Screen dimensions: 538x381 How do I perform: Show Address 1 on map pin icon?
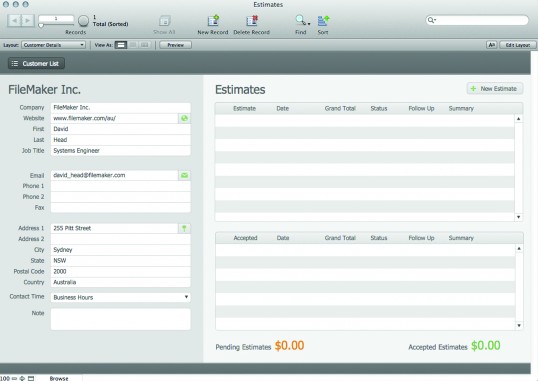point(184,228)
